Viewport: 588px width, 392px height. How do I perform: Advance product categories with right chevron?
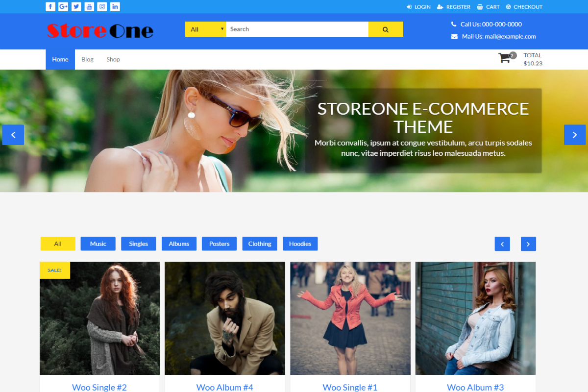[528, 244]
